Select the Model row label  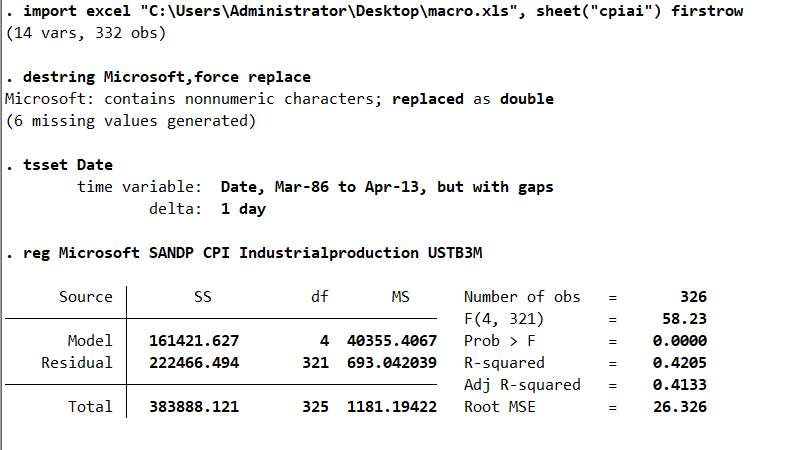pos(90,341)
